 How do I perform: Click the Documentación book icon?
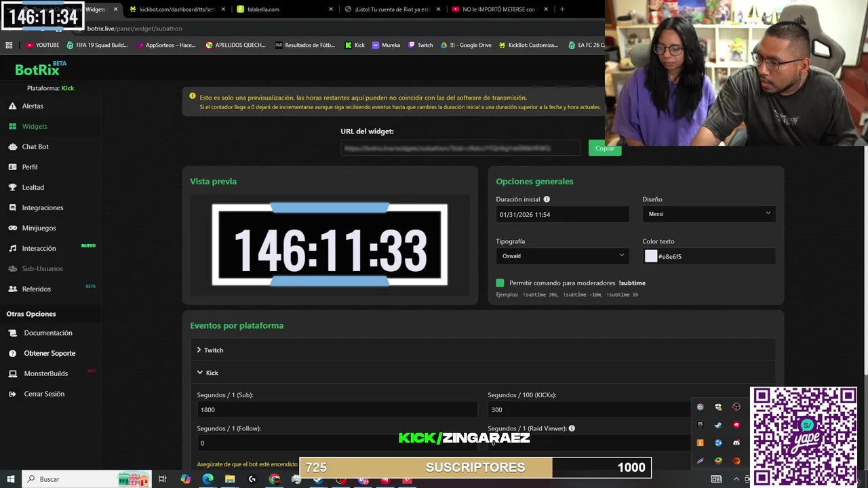pyautogui.click(x=12, y=333)
